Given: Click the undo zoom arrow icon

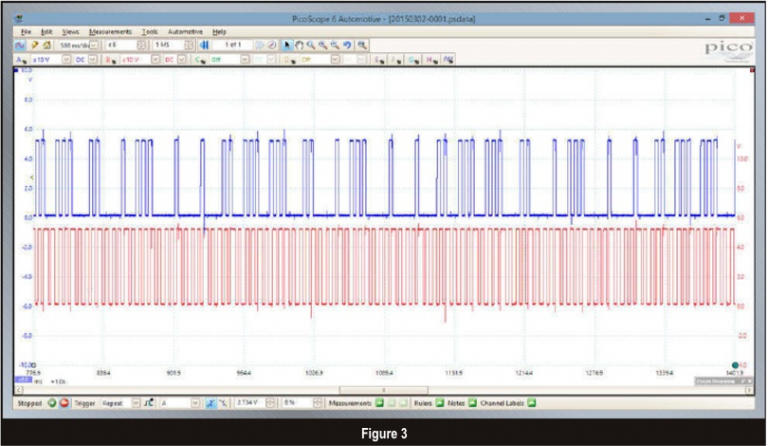Looking at the screenshot, I should (347, 45).
